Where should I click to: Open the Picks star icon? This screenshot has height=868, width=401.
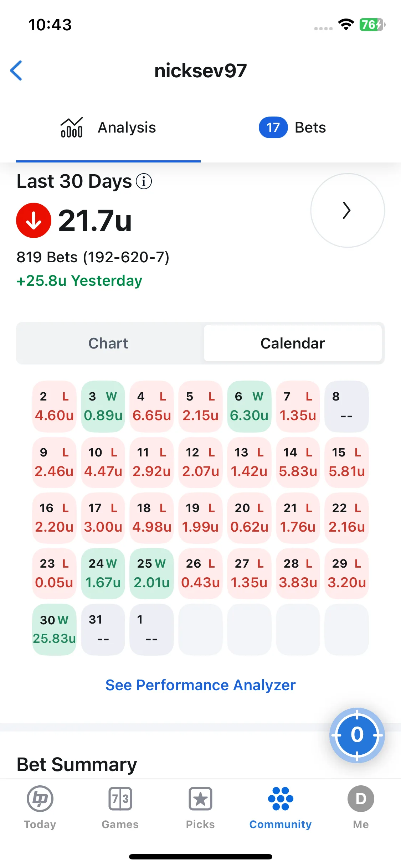200,799
